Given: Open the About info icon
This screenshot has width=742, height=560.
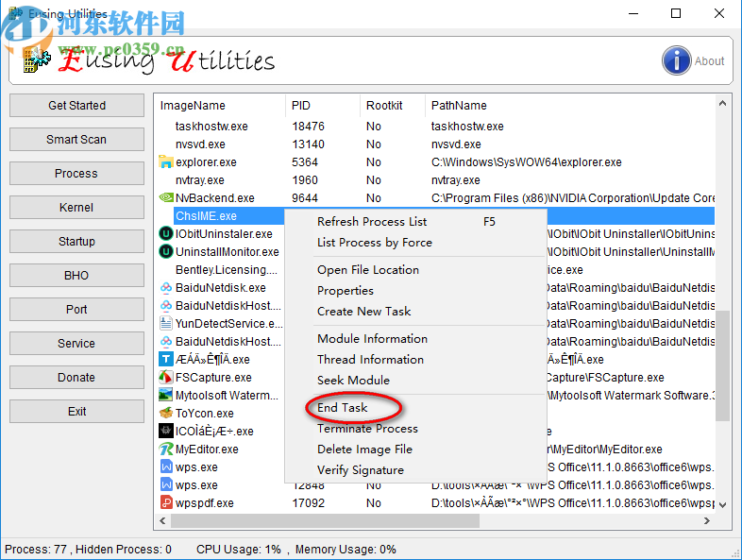Looking at the screenshot, I should pos(676,60).
